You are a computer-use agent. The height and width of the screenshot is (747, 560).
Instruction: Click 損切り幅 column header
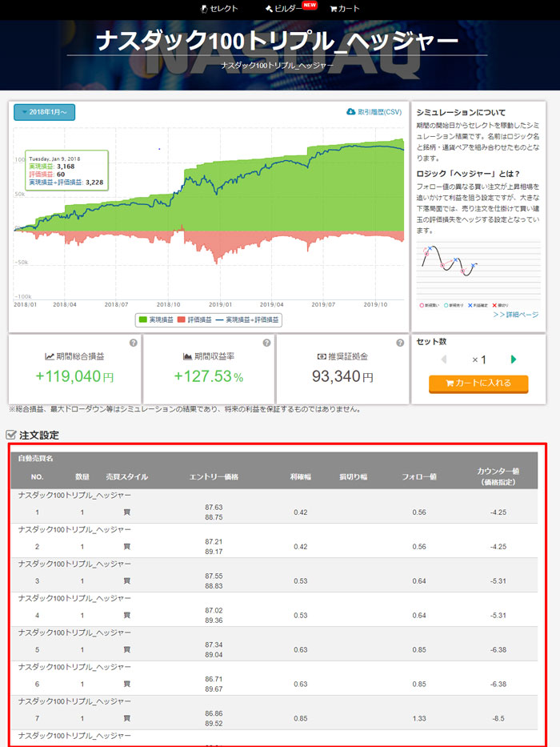[x=353, y=476]
